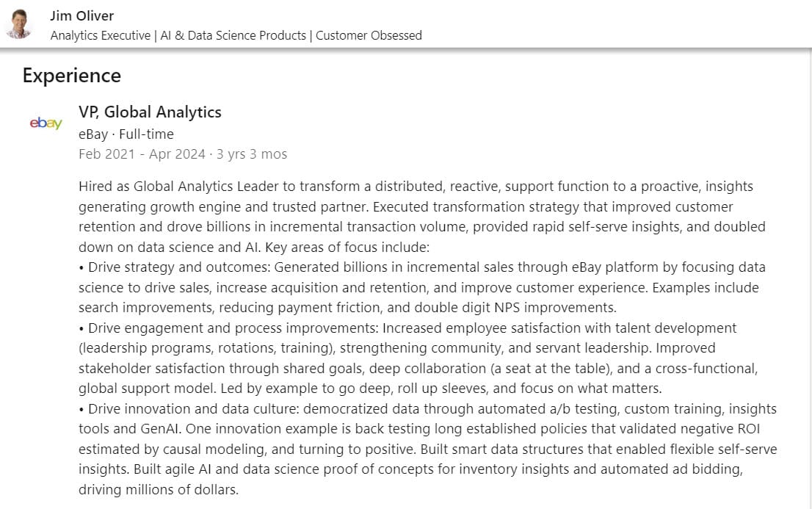The height and width of the screenshot is (509, 812).
Task: Open the eBay company logo
Action: (46, 123)
